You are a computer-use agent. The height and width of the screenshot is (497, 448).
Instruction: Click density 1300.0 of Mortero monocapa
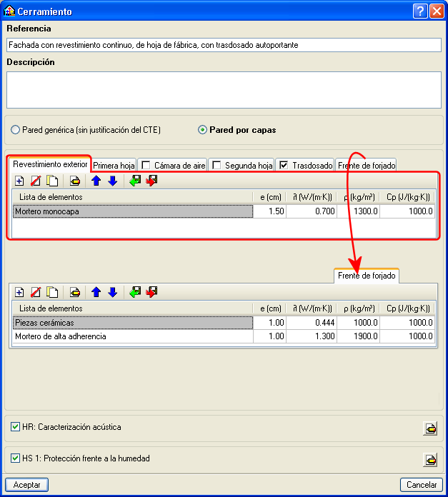(359, 211)
